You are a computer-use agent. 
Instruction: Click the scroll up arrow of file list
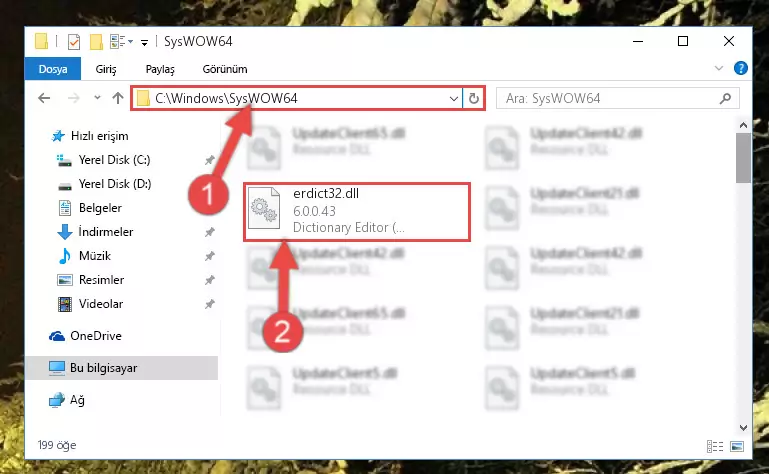(x=743, y=126)
